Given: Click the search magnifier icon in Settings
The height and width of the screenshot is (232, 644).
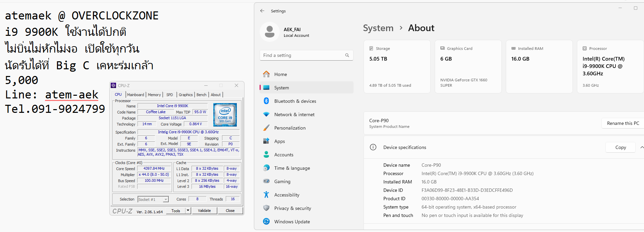Looking at the screenshot, I should coord(347,55).
